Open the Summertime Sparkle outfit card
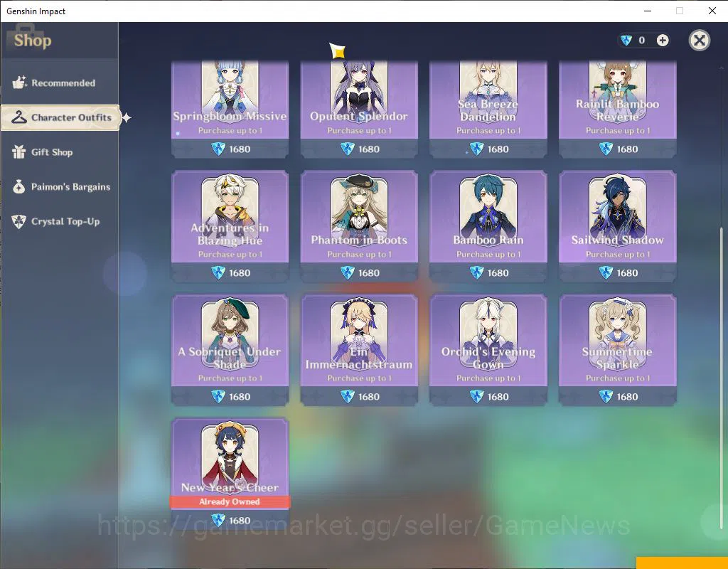Image resolution: width=728 pixels, height=569 pixels. 618,350
